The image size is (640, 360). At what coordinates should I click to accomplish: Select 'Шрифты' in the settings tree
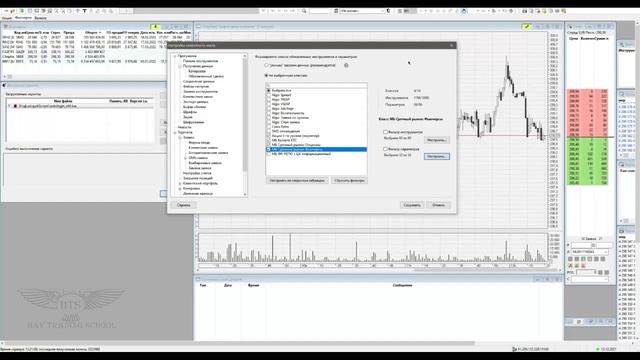[190, 112]
